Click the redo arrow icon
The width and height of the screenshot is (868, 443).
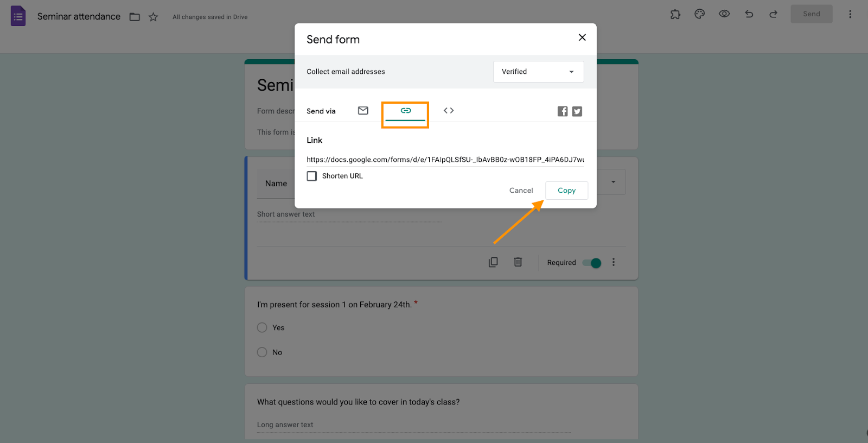[774, 14]
